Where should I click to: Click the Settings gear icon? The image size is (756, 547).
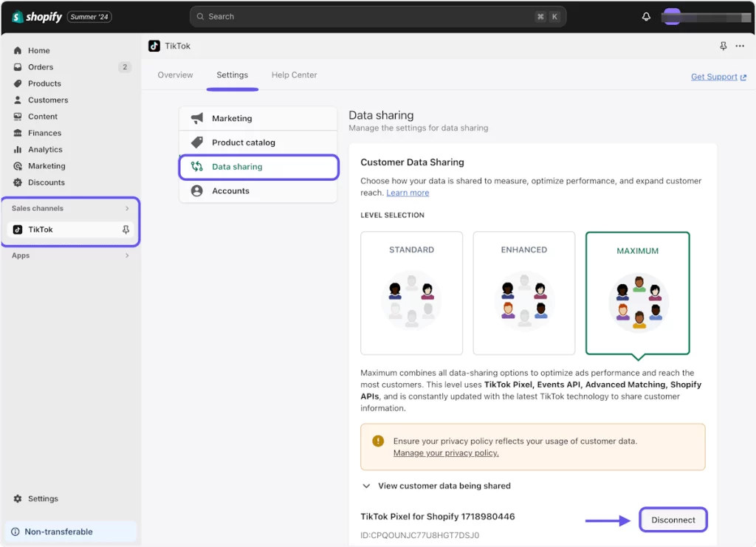pyautogui.click(x=18, y=498)
